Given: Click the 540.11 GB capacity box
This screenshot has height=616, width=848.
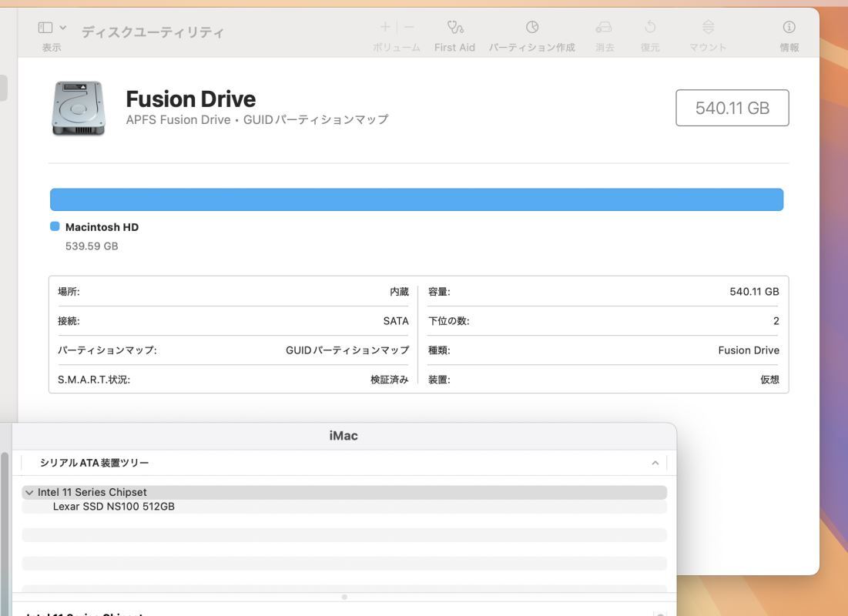Looking at the screenshot, I should [732, 108].
